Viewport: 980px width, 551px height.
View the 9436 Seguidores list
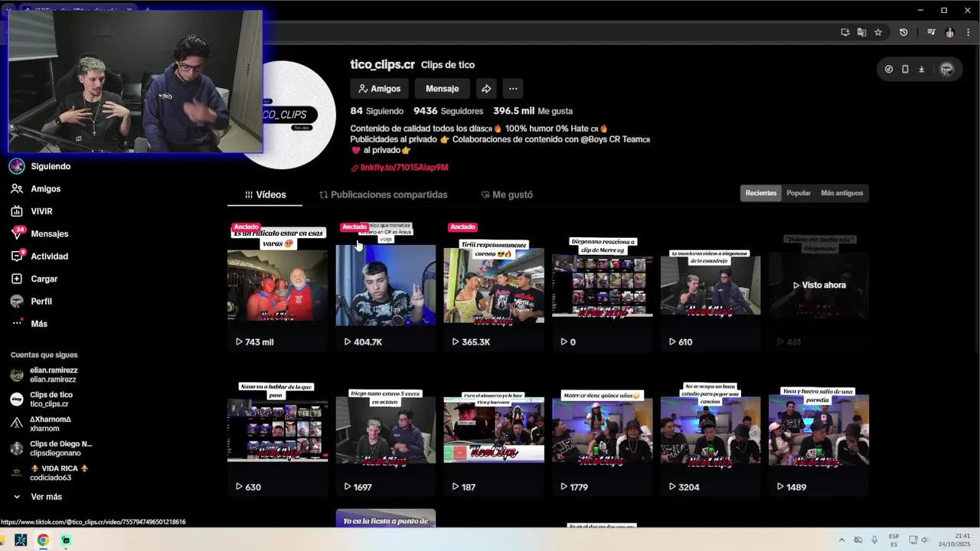(x=449, y=111)
